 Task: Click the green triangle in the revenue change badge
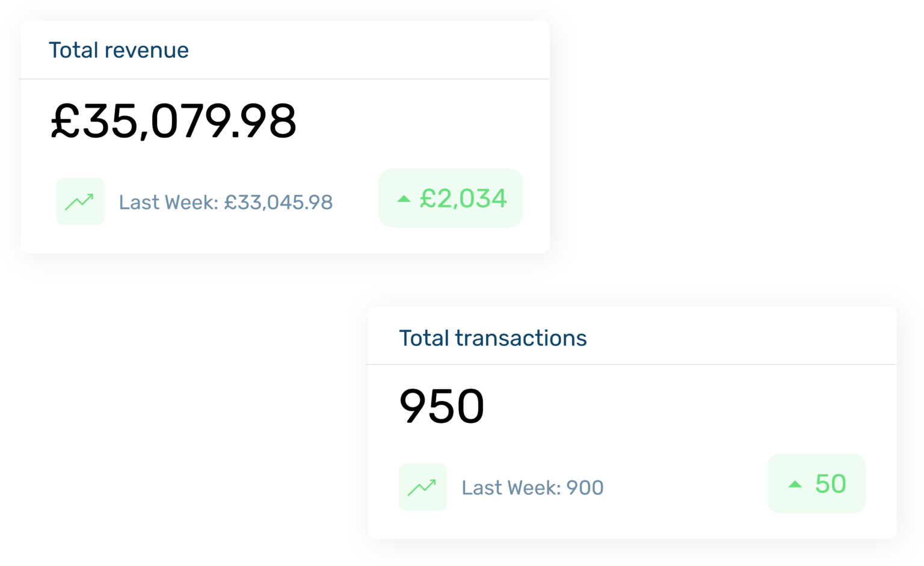pyautogui.click(x=404, y=198)
